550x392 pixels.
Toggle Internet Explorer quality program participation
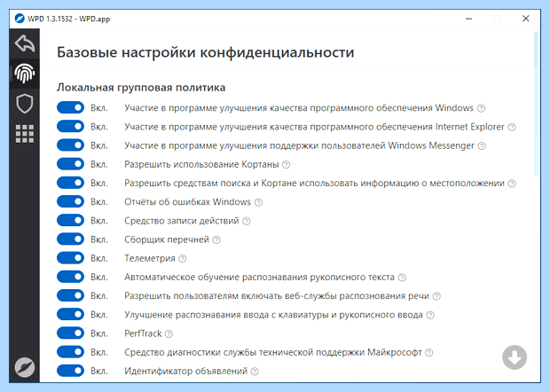(x=70, y=126)
